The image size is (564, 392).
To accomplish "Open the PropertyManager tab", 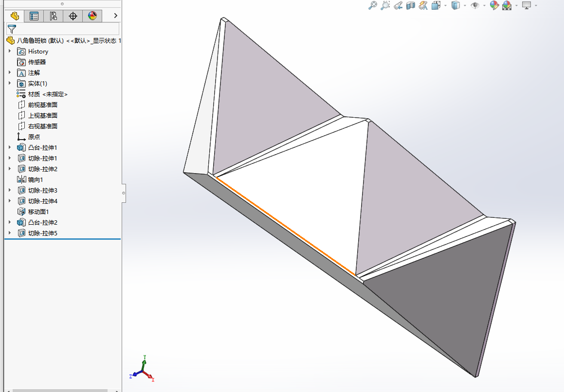I will pos(34,16).
